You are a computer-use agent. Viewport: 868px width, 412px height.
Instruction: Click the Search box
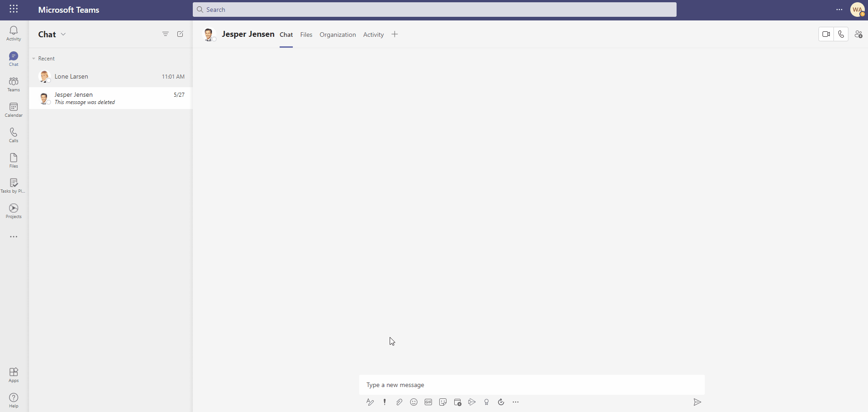(x=434, y=10)
